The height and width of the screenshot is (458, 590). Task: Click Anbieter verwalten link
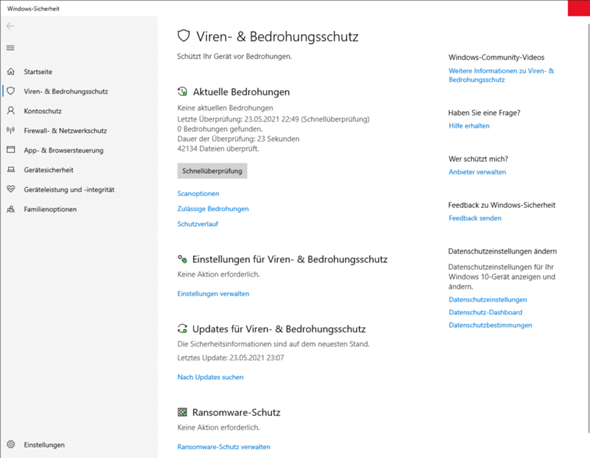477,172
